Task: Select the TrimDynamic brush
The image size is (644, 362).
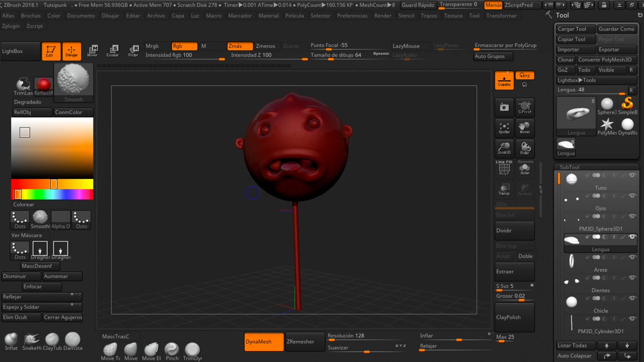Action: 192,352
